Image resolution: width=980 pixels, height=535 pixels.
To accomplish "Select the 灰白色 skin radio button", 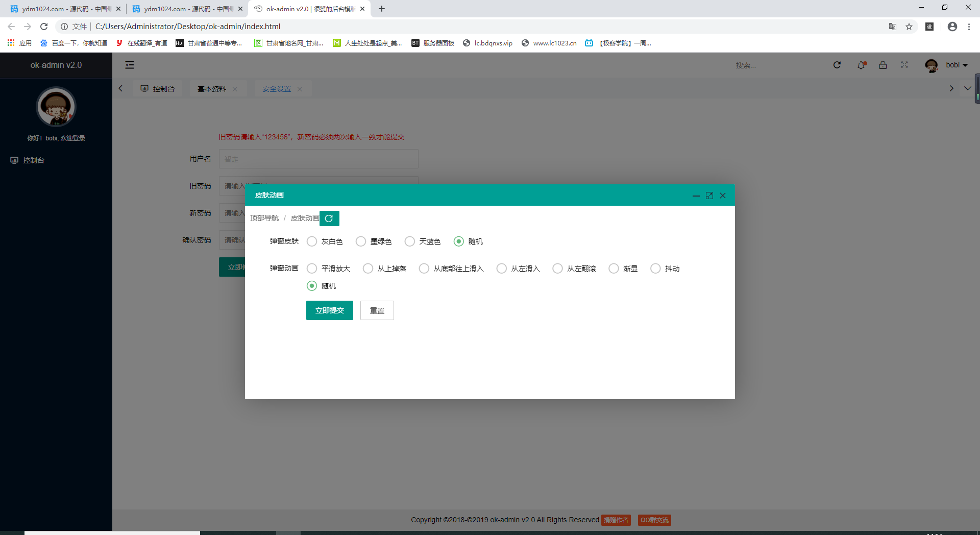I will pyautogui.click(x=312, y=241).
